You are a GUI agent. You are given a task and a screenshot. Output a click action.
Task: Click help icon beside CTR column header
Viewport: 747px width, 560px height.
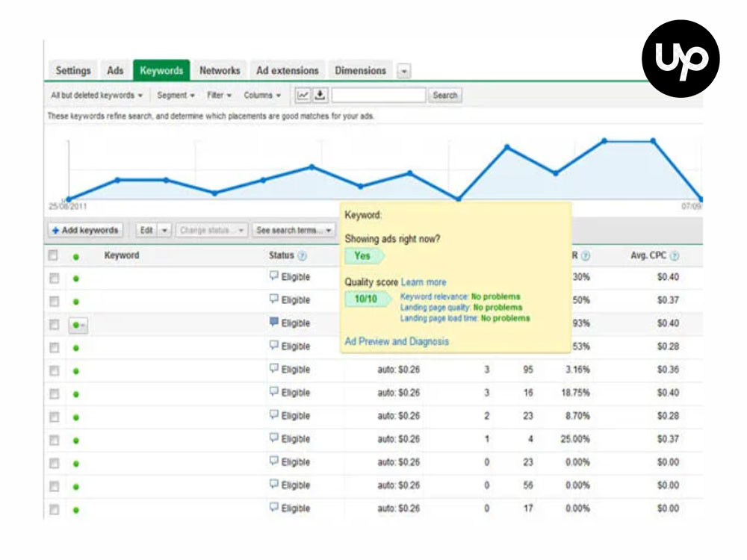click(x=586, y=256)
